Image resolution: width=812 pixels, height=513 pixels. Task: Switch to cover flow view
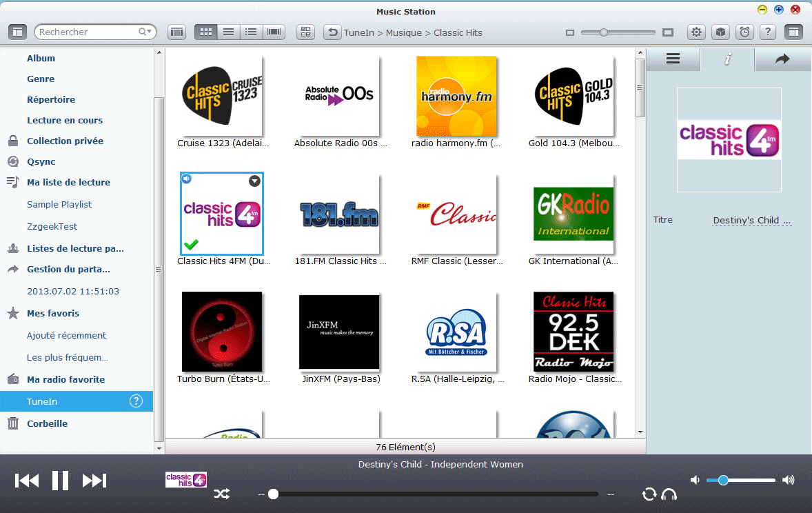274,32
